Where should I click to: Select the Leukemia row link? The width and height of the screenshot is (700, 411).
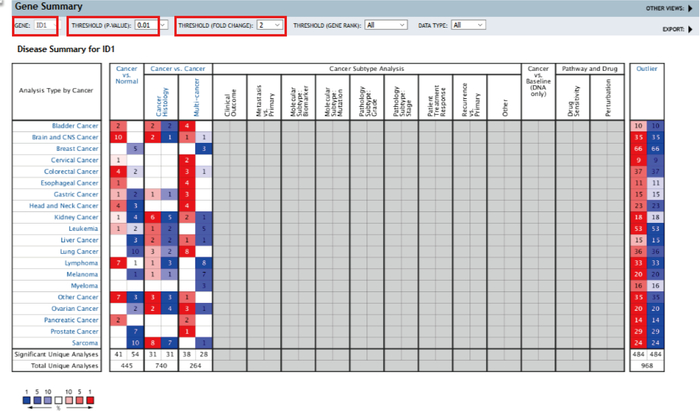[x=83, y=229]
